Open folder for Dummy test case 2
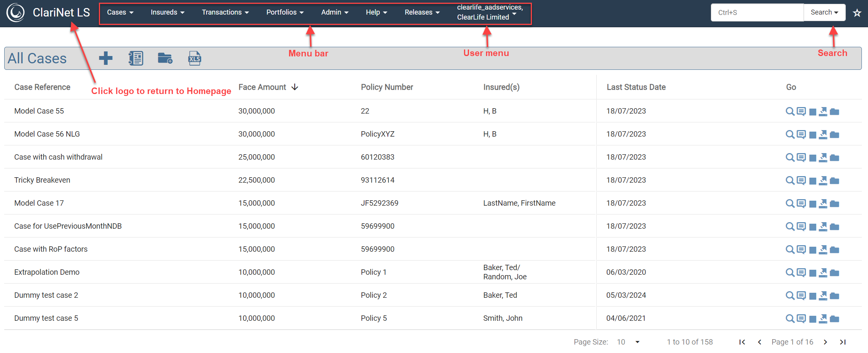This screenshot has width=868, height=353. (834, 296)
